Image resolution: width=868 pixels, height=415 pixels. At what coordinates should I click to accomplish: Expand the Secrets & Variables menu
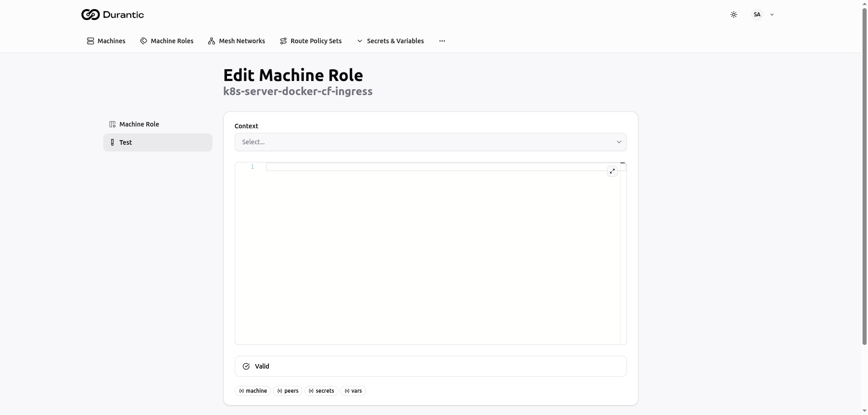pyautogui.click(x=390, y=41)
